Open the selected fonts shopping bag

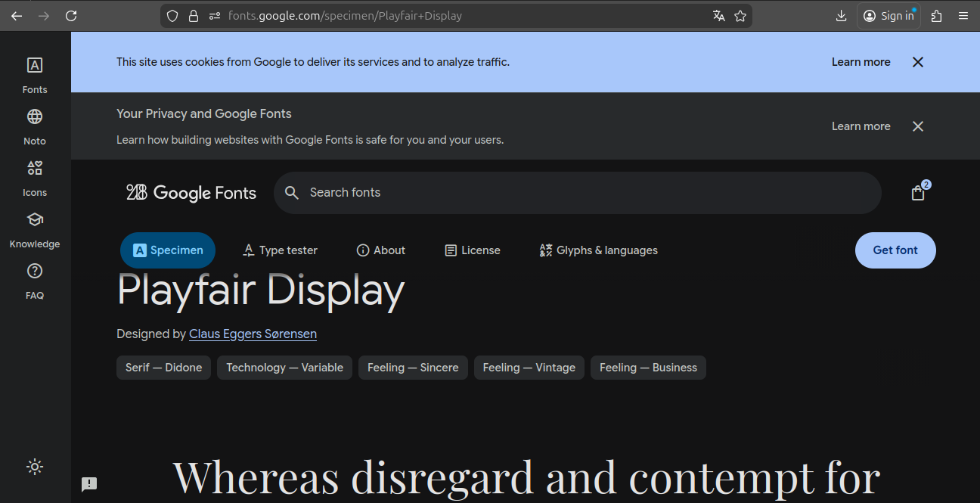coord(918,193)
